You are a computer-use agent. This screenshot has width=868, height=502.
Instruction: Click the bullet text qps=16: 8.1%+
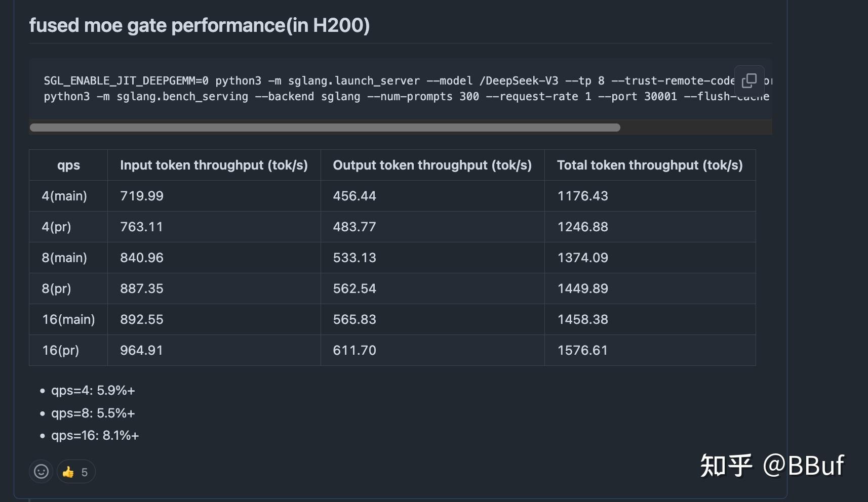[x=95, y=435]
